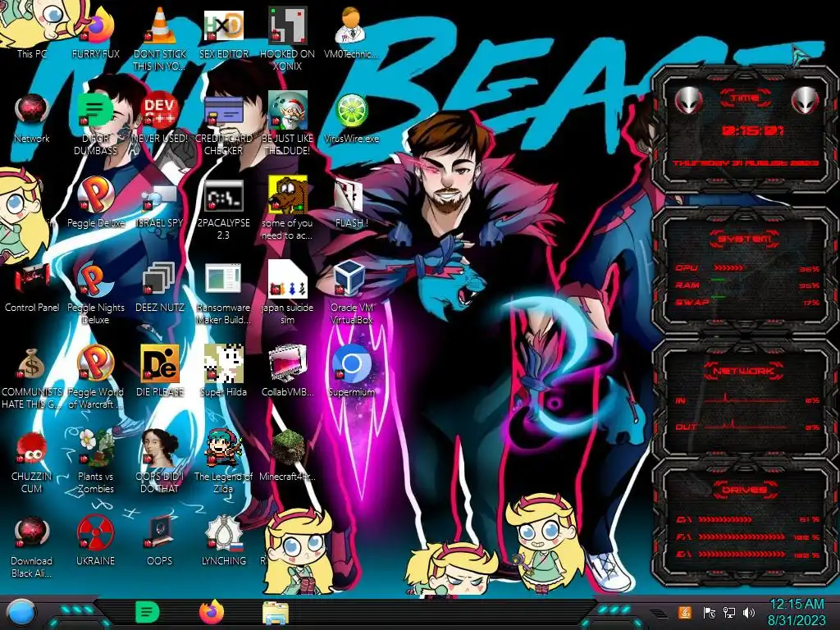840x630 pixels.
Task: Open the BE JUST LIKE THE DUDE! icon
Action: coord(288,123)
